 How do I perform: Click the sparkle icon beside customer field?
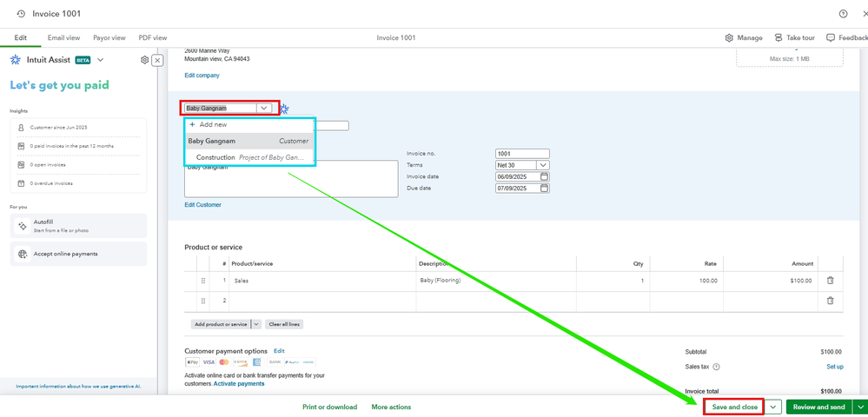pyautogui.click(x=284, y=109)
